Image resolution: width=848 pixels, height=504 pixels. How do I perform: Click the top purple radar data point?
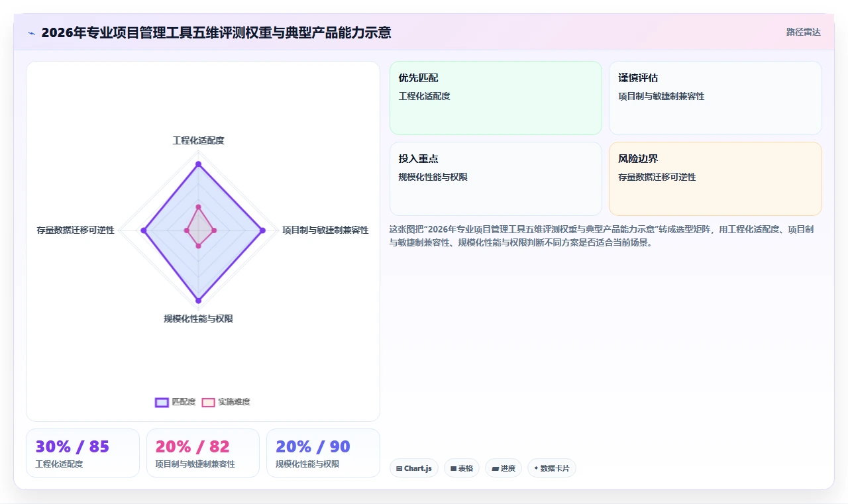point(198,164)
